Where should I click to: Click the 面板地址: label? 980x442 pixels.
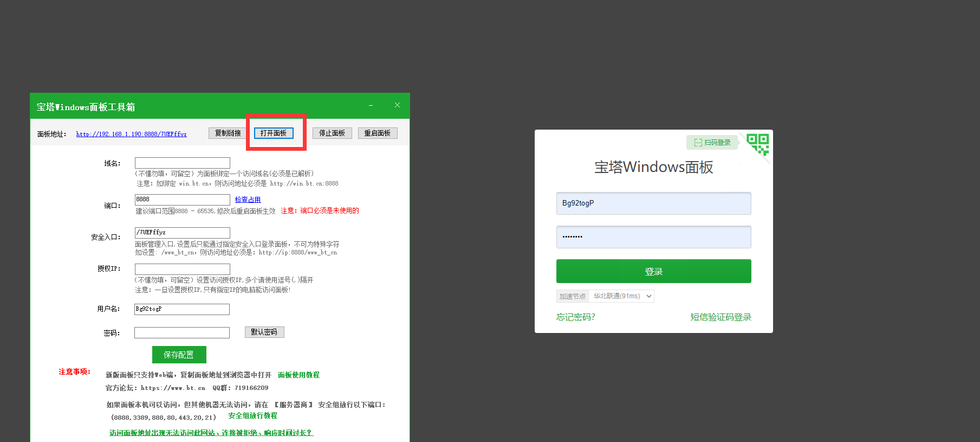tap(52, 134)
